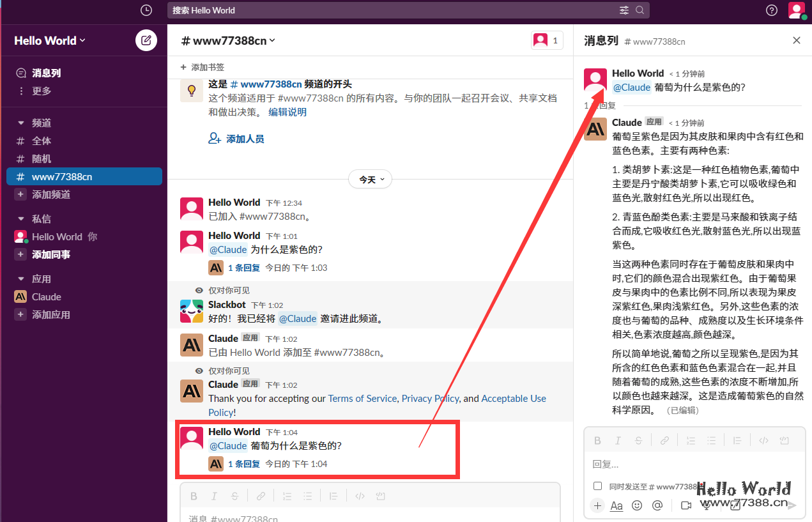Toggle italic formatting in the message composer

pos(214,496)
